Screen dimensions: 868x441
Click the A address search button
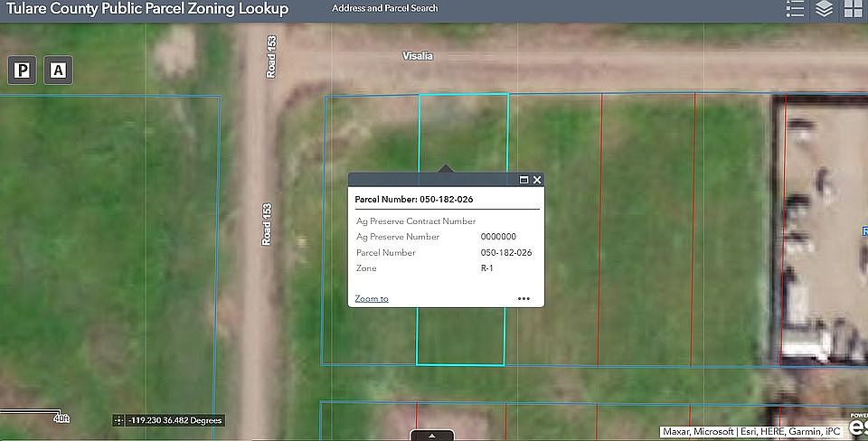58,70
